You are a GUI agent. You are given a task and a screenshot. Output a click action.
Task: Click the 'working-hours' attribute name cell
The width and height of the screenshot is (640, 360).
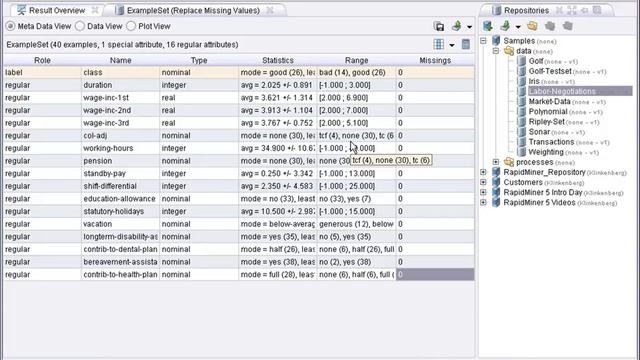coord(120,148)
